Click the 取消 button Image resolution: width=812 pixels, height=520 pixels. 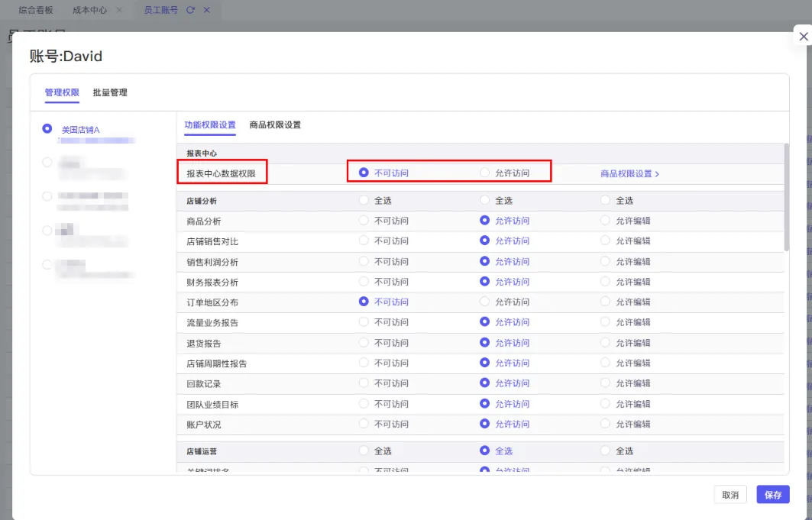pos(730,495)
